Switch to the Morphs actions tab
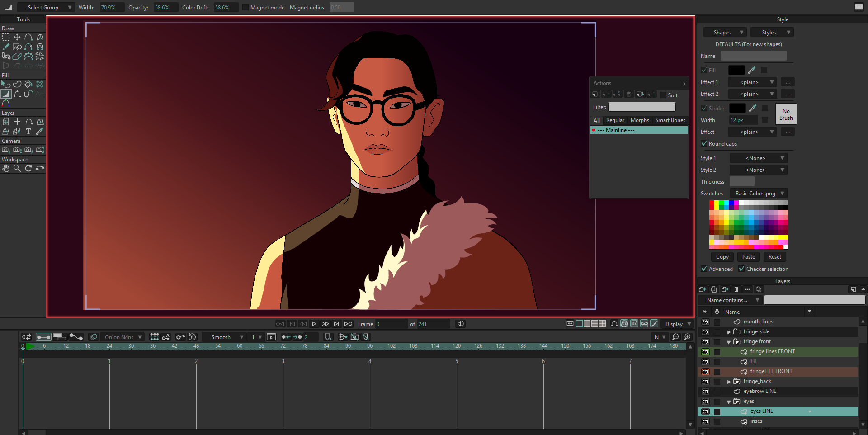Viewport: 868px width, 435px height. click(639, 120)
